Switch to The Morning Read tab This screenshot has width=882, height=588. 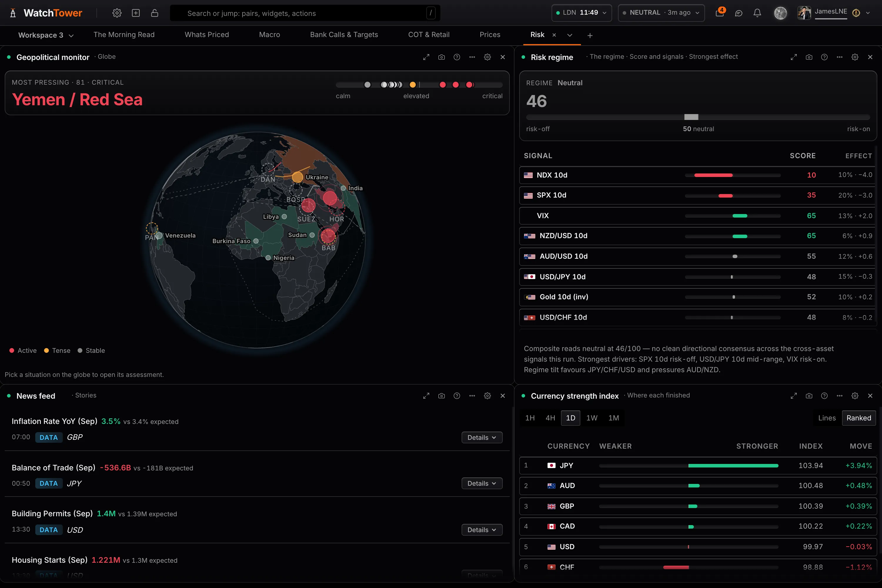pyautogui.click(x=124, y=35)
